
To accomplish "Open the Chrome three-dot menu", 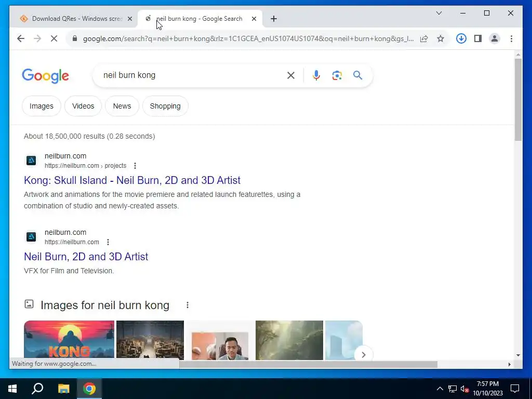I will (511, 38).
